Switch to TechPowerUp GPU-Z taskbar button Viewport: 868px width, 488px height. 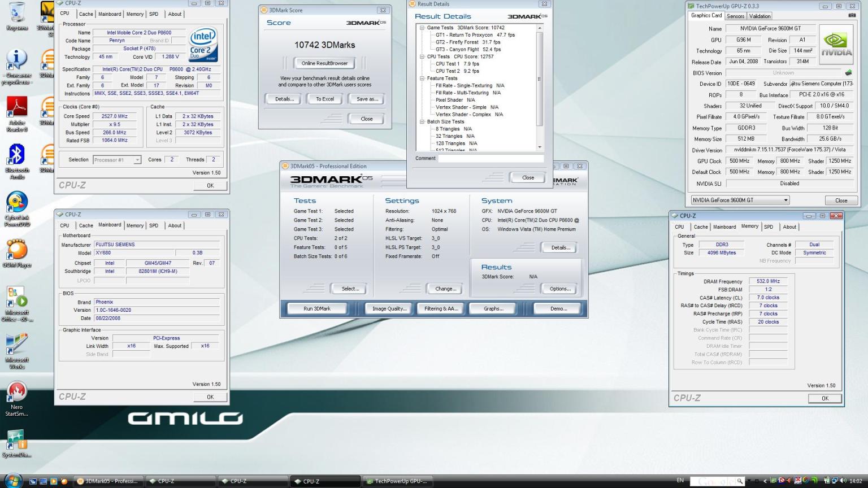pos(397,481)
